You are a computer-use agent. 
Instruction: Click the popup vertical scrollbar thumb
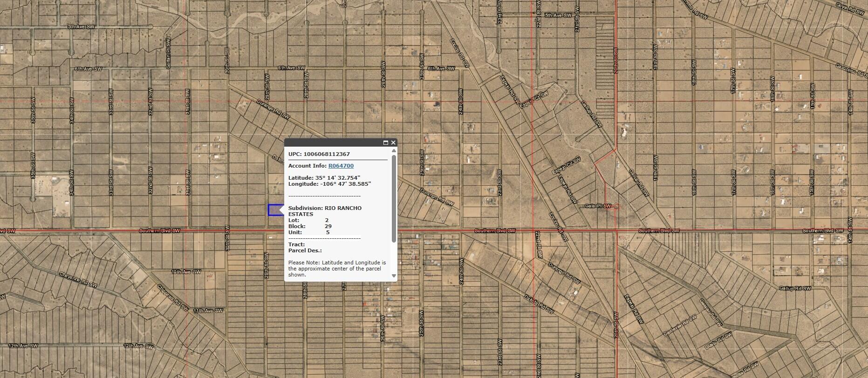pos(394,199)
